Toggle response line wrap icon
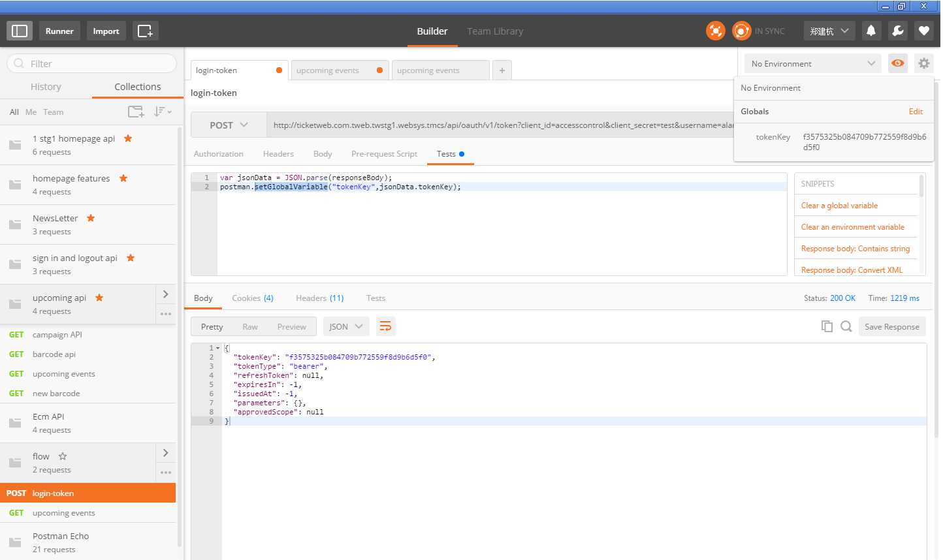Viewport: 943px width, 560px height. click(386, 326)
